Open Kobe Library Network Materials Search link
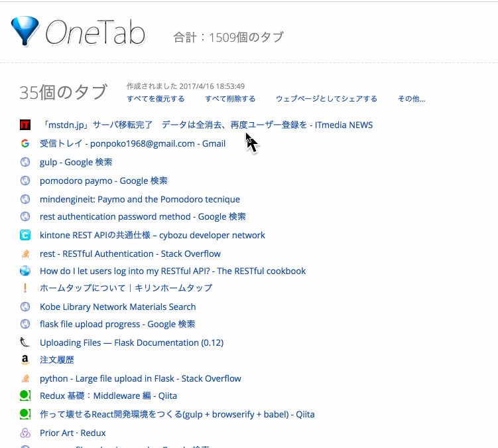 118,307
